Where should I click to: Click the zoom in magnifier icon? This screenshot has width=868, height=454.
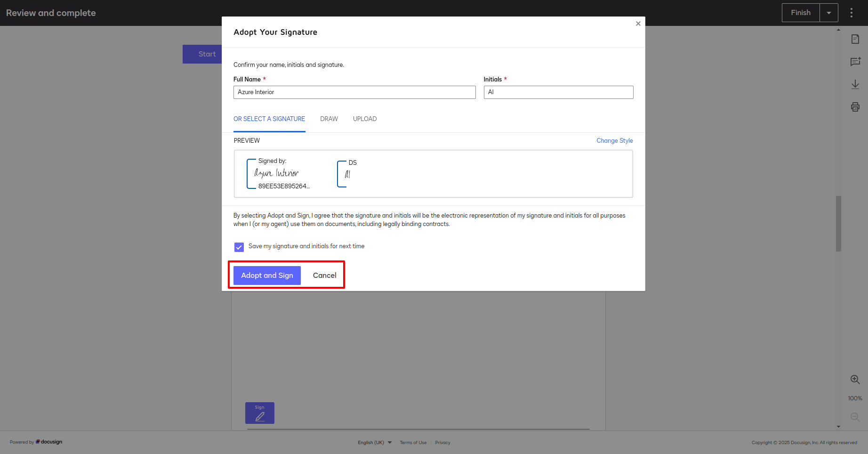point(855,380)
